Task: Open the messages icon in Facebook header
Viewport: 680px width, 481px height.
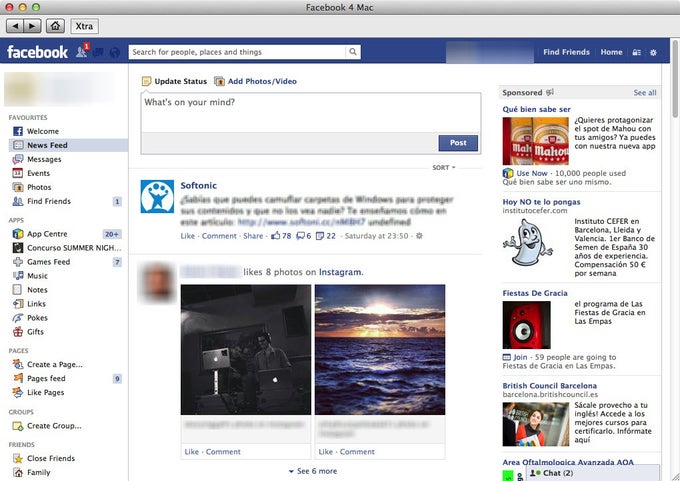Action: [x=98, y=52]
